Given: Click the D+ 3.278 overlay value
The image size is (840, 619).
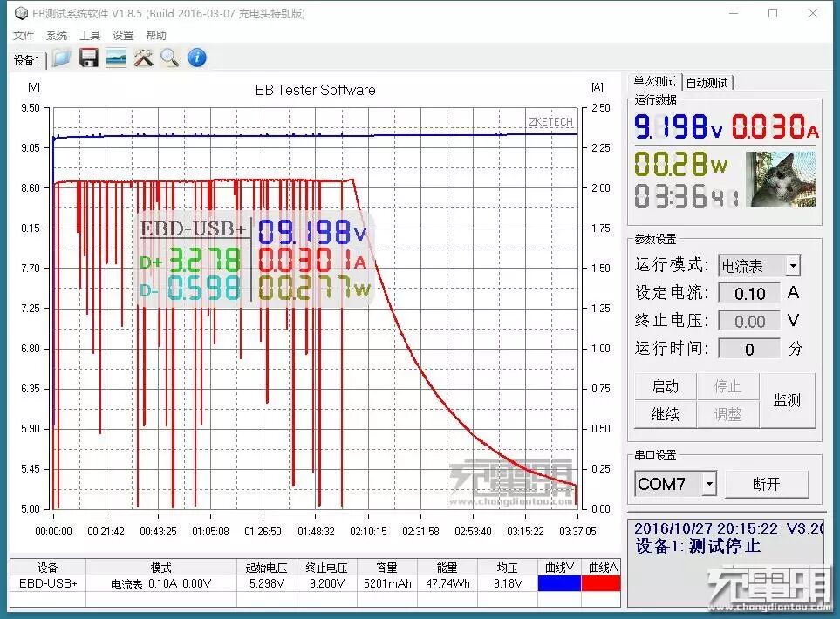Looking at the screenshot, I should [190, 262].
